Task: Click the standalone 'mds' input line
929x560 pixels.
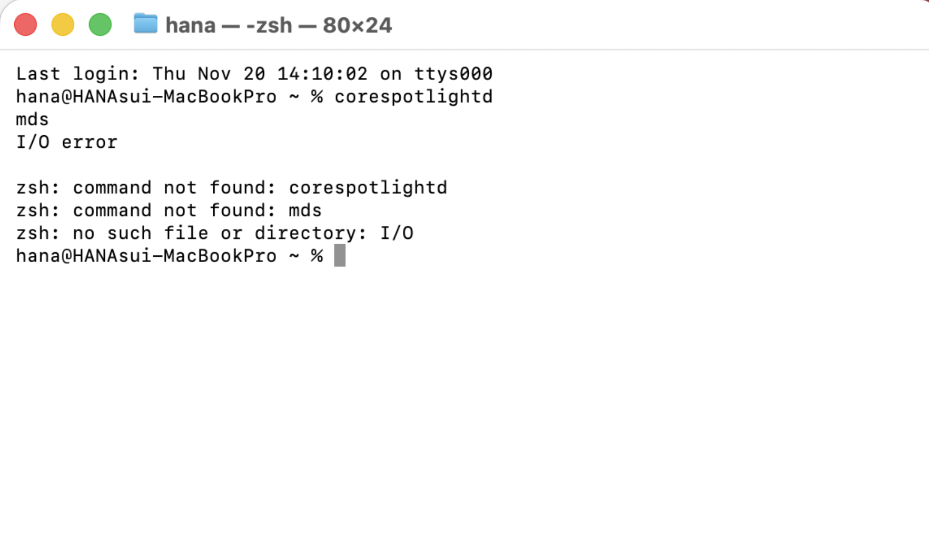Action: tap(32, 119)
